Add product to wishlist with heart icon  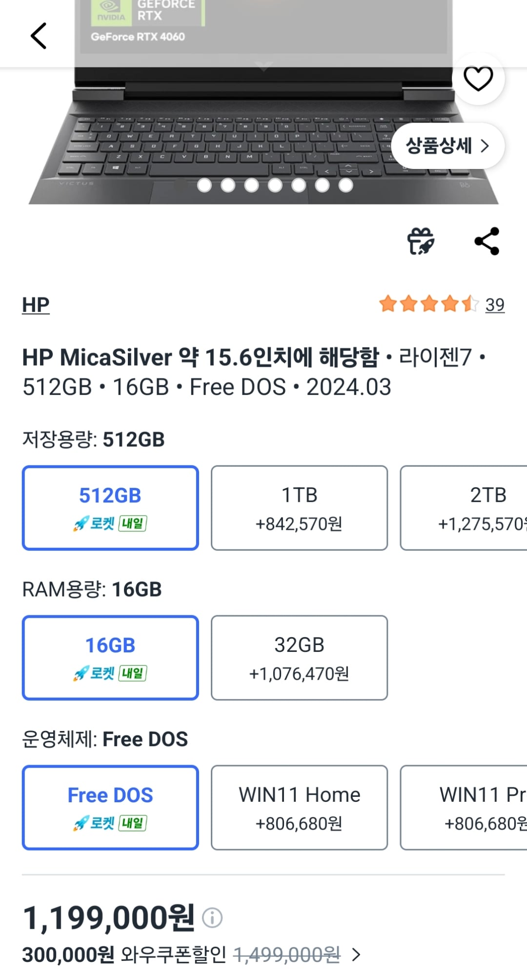click(478, 78)
